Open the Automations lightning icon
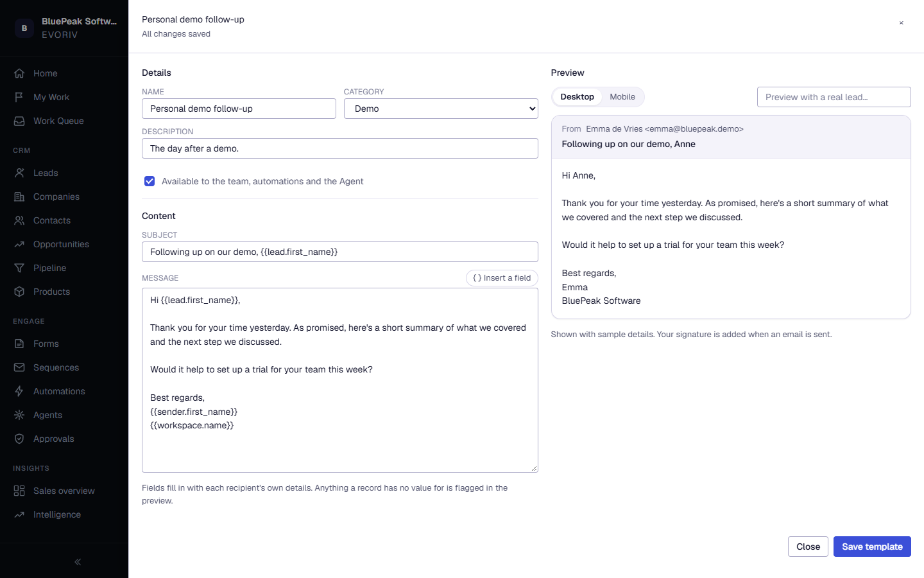 [19, 391]
